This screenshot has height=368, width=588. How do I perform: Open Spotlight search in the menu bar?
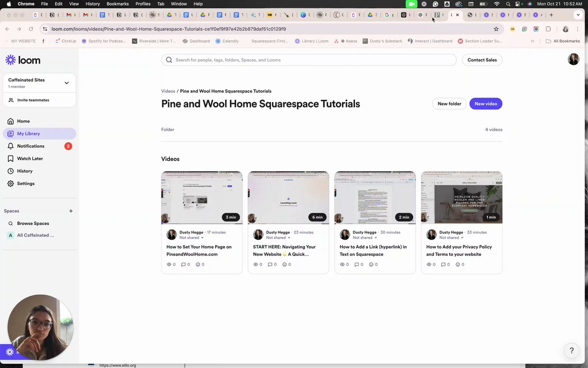point(508,4)
